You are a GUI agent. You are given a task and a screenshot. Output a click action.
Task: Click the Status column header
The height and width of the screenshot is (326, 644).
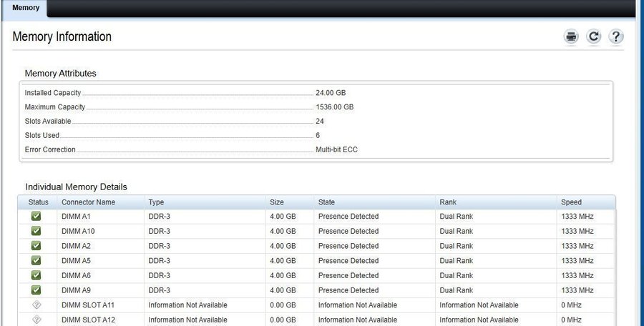click(x=38, y=202)
